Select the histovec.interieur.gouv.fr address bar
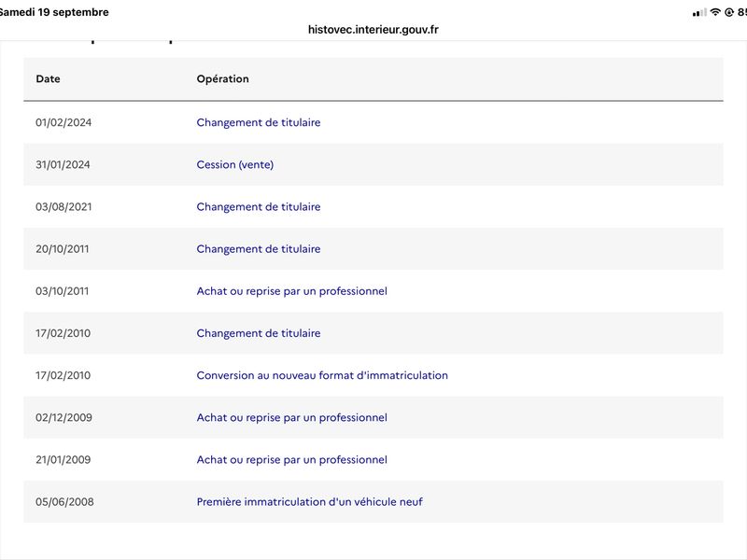747x560 pixels. (x=373, y=30)
